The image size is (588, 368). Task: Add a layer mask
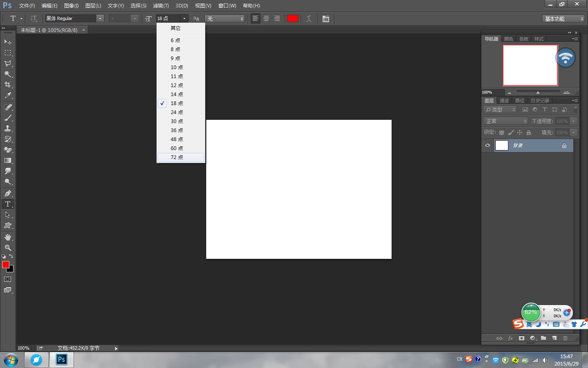521,338
